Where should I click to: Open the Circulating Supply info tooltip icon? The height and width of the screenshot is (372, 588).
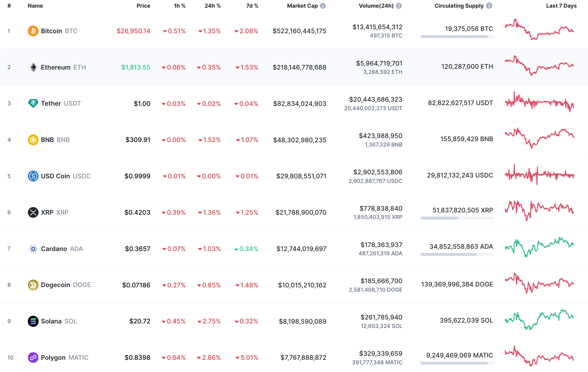click(489, 5)
